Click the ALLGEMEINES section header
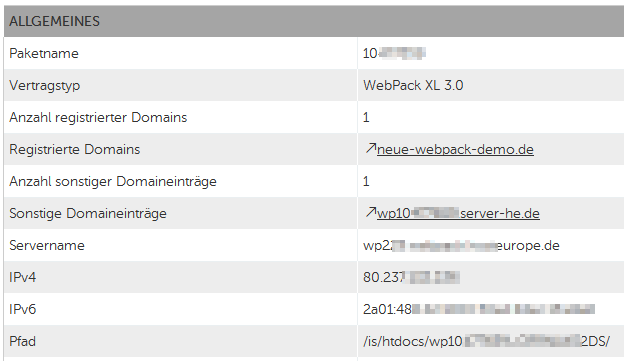Screen dimensions: 624x361 55,21
